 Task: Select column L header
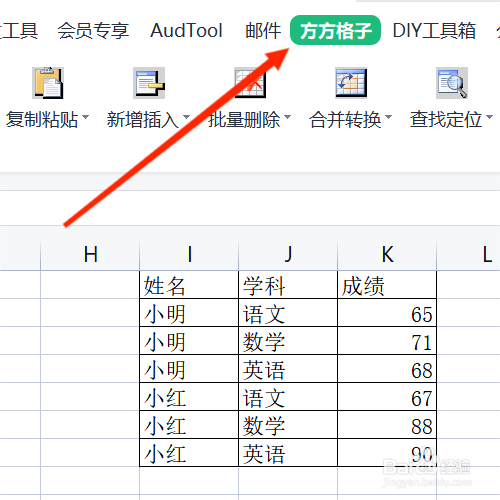pyautogui.click(x=468, y=254)
